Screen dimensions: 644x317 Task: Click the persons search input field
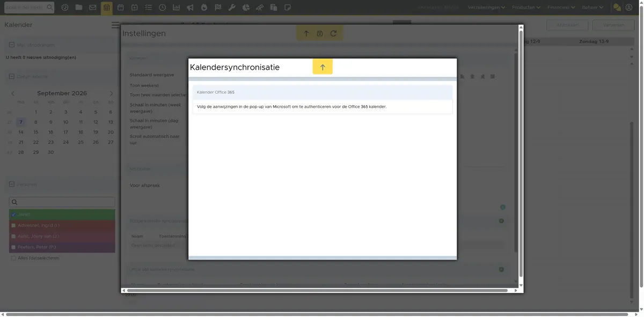point(62,202)
